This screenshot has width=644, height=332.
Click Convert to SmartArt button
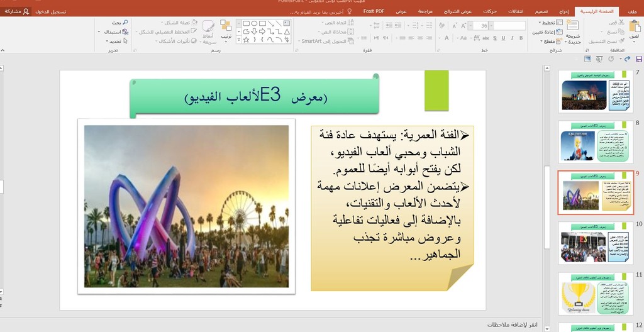(x=328, y=41)
